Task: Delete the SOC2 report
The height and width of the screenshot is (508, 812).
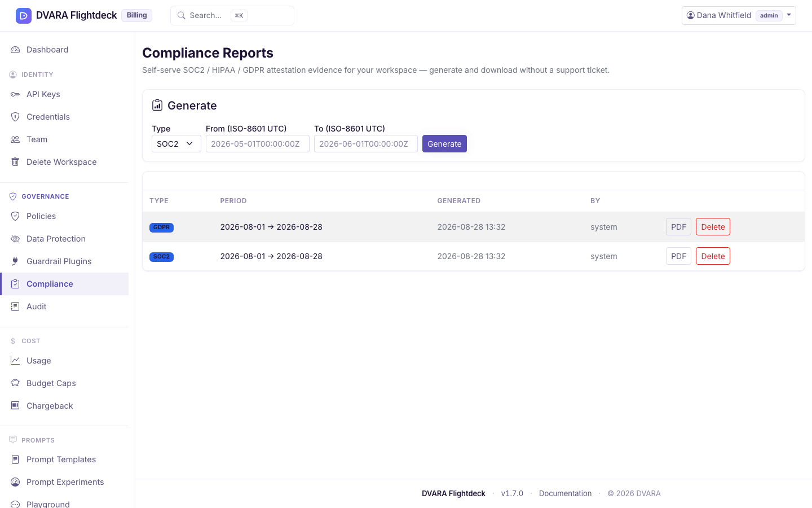Action: pyautogui.click(x=713, y=256)
